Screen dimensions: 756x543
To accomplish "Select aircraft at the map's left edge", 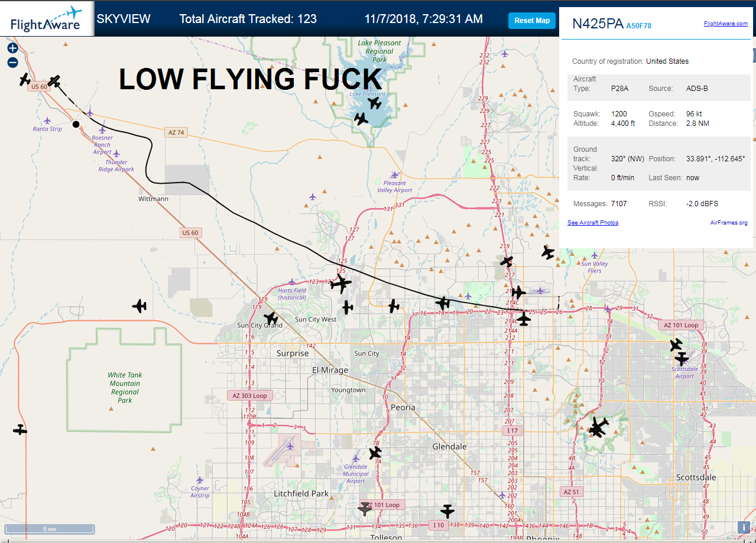I will pyautogui.click(x=20, y=430).
